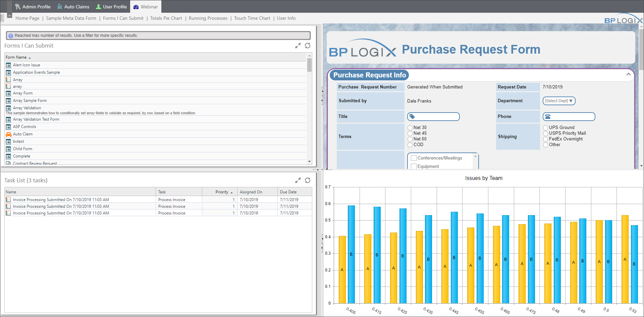The image size is (644, 317).
Task: Collapse the Purchase Request Info section
Action: [x=628, y=74]
